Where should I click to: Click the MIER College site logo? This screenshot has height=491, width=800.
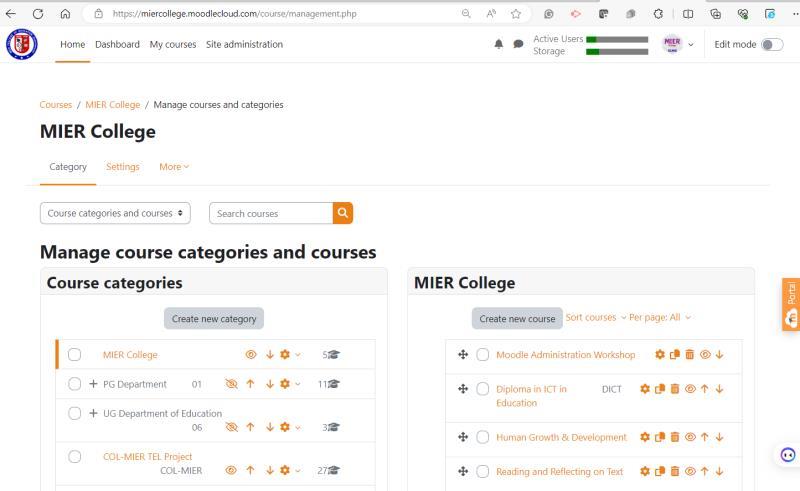pos(21,44)
